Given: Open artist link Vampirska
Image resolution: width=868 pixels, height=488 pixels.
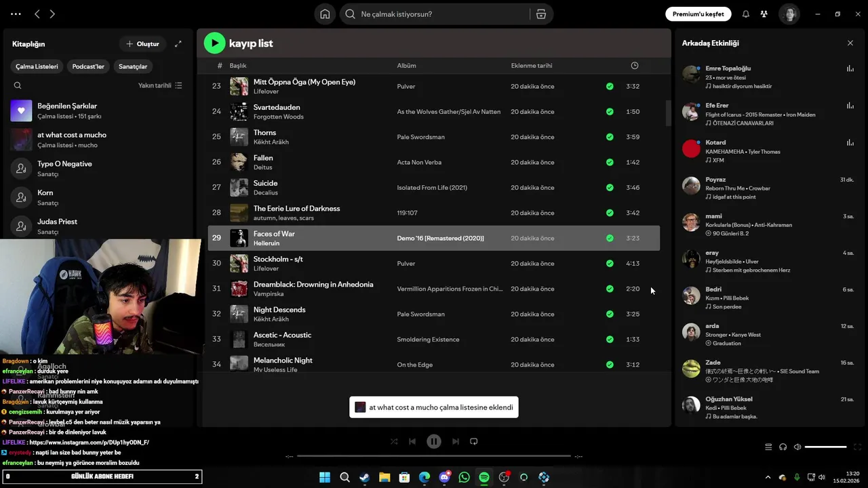Looking at the screenshot, I should [x=268, y=294].
